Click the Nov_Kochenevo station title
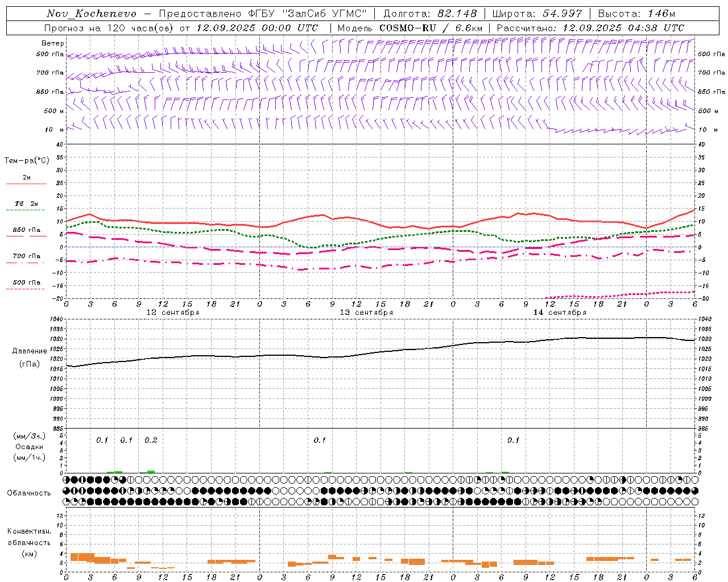 (x=91, y=14)
